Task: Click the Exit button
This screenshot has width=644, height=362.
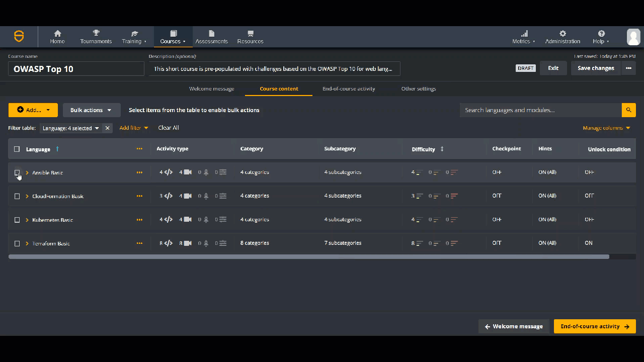Action: pyautogui.click(x=553, y=68)
